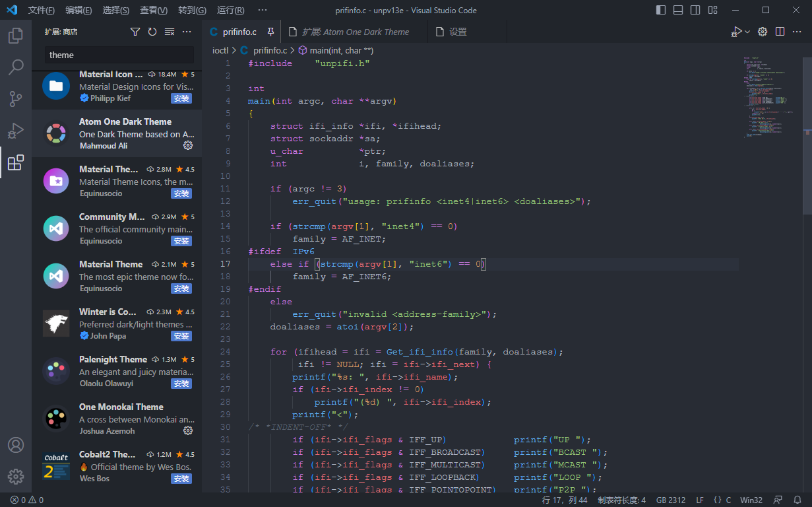Install the Palenight Theme extension
The height and width of the screenshot is (507, 812).
(x=181, y=384)
